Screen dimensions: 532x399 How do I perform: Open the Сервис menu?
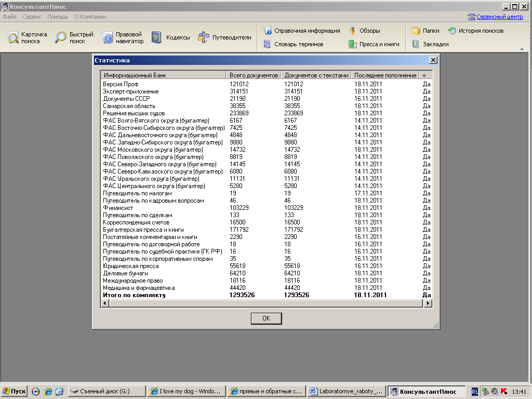click(x=32, y=17)
